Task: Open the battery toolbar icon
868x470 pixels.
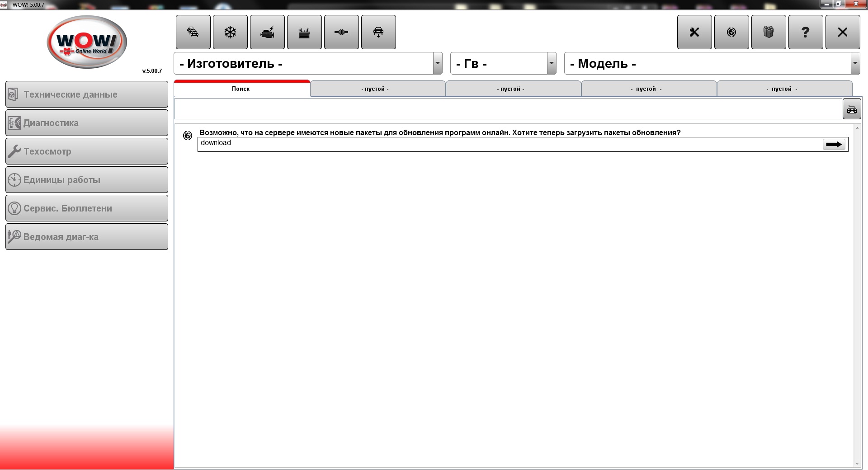Action: click(x=304, y=32)
